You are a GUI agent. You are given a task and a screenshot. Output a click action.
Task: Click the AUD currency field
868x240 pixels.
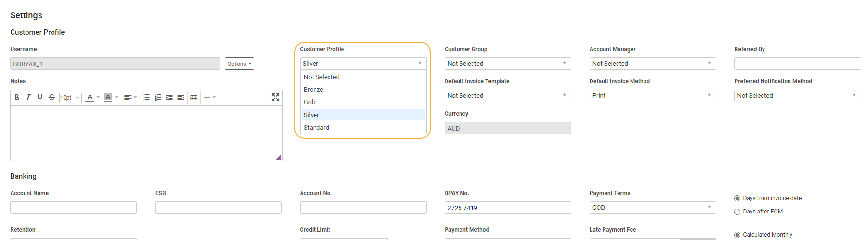(508, 128)
